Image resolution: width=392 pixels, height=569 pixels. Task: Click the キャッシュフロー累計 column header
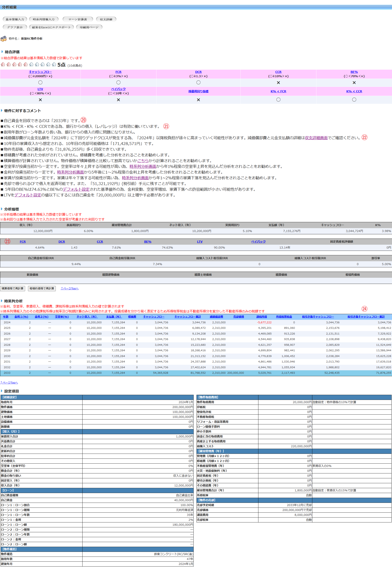click(188, 317)
